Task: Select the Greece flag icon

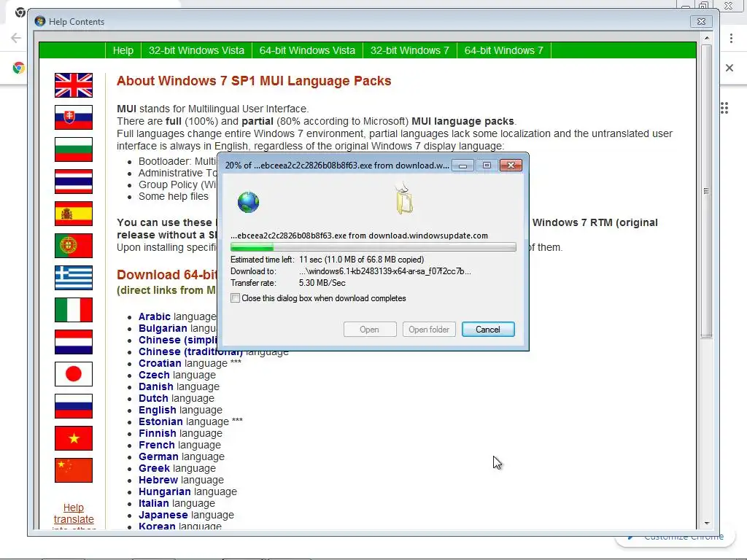Action: (74, 278)
